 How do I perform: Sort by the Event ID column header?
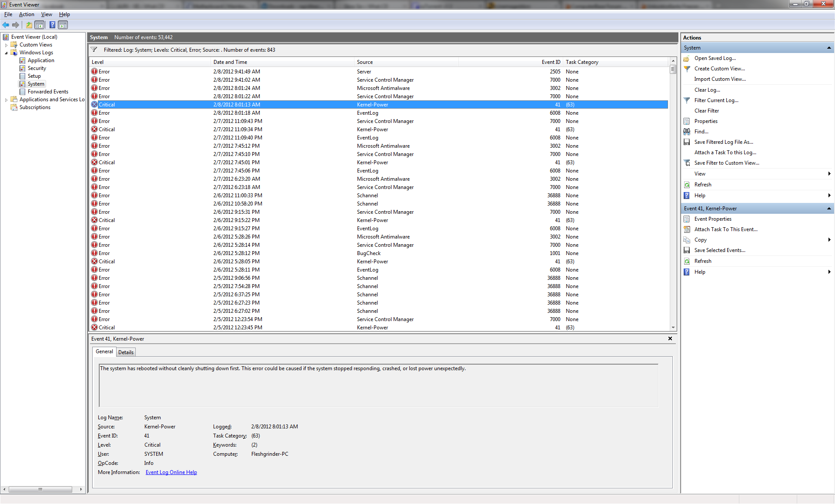(x=511, y=62)
